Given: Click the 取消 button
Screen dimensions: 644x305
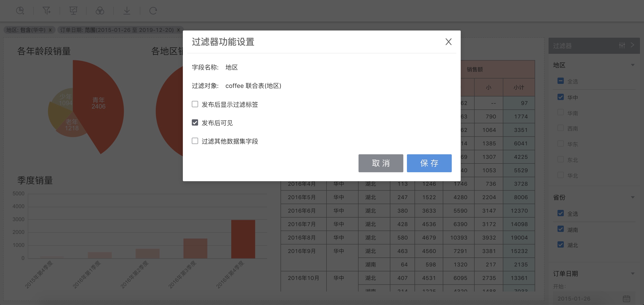Looking at the screenshot, I should click(381, 163).
